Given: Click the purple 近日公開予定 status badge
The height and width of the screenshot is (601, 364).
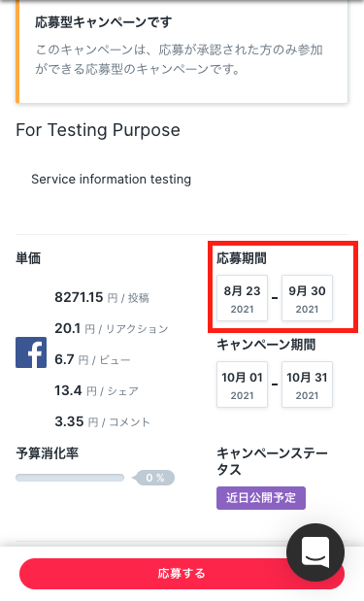Looking at the screenshot, I should click(261, 498).
